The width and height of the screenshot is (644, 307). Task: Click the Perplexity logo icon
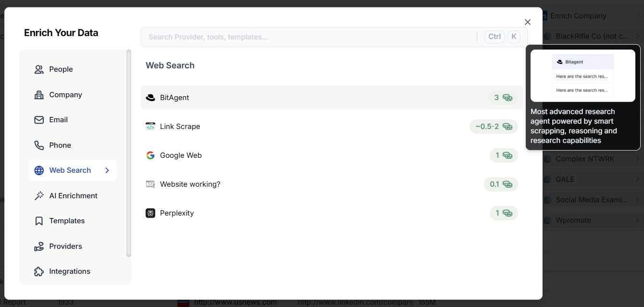(150, 213)
